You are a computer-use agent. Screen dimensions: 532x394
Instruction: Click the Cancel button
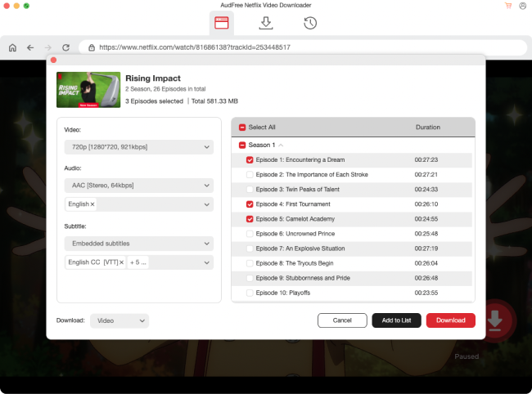tap(342, 320)
